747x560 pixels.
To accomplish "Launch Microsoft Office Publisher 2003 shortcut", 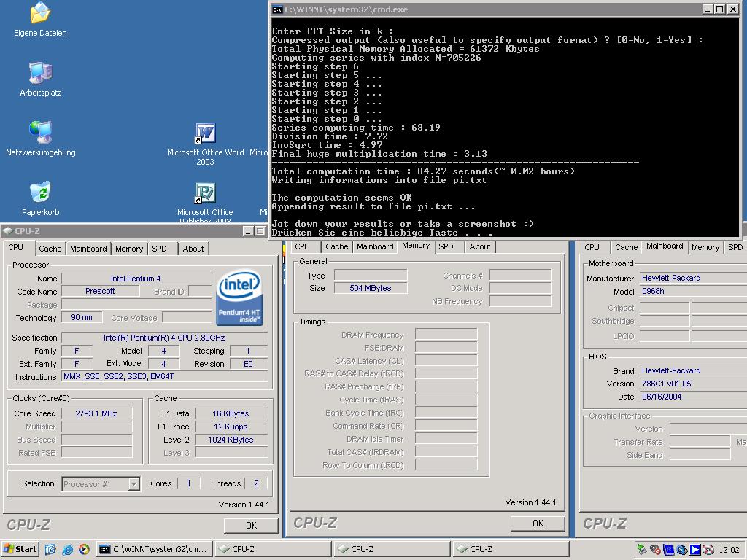I will pyautogui.click(x=205, y=203).
